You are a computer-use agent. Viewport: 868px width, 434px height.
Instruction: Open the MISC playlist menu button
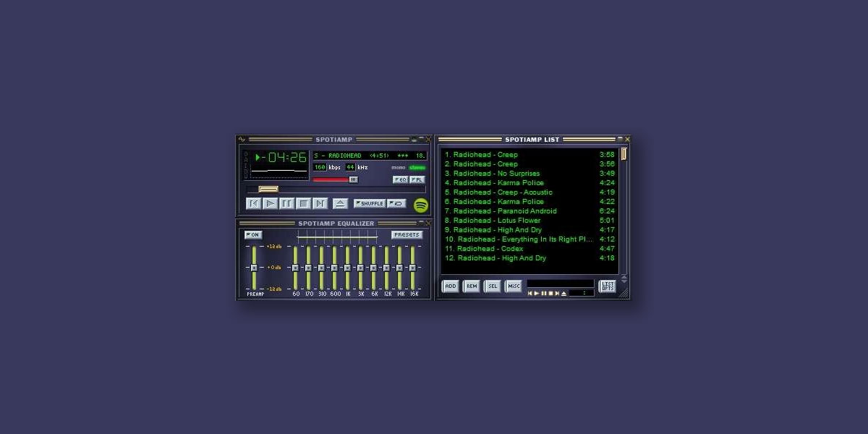pos(514,286)
